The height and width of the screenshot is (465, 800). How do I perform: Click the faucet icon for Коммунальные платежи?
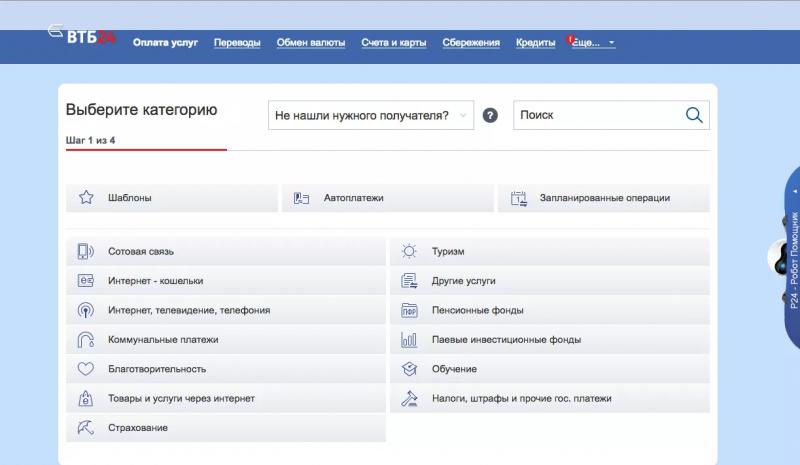coord(85,339)
